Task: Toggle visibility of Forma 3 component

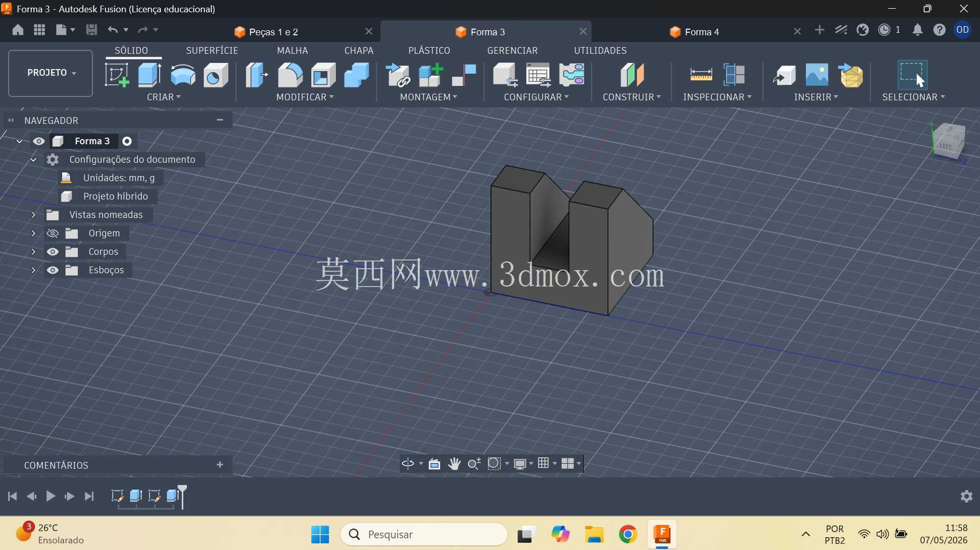Action: pos(39,141)
